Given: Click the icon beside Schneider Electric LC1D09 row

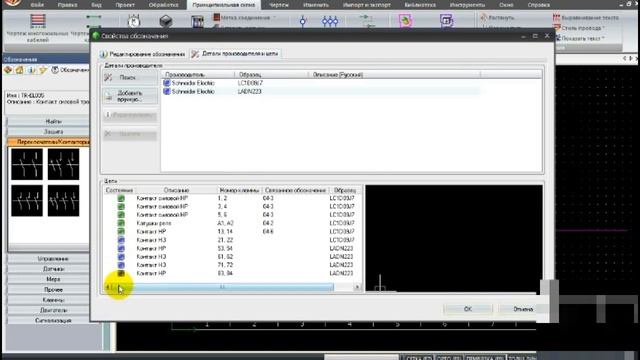Looking at the screenshot, I should pos(167,83).
